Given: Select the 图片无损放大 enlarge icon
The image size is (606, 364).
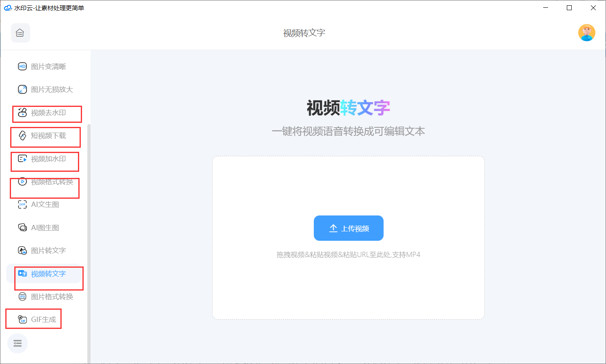Looking at the screenshot, I should [22, 89].
